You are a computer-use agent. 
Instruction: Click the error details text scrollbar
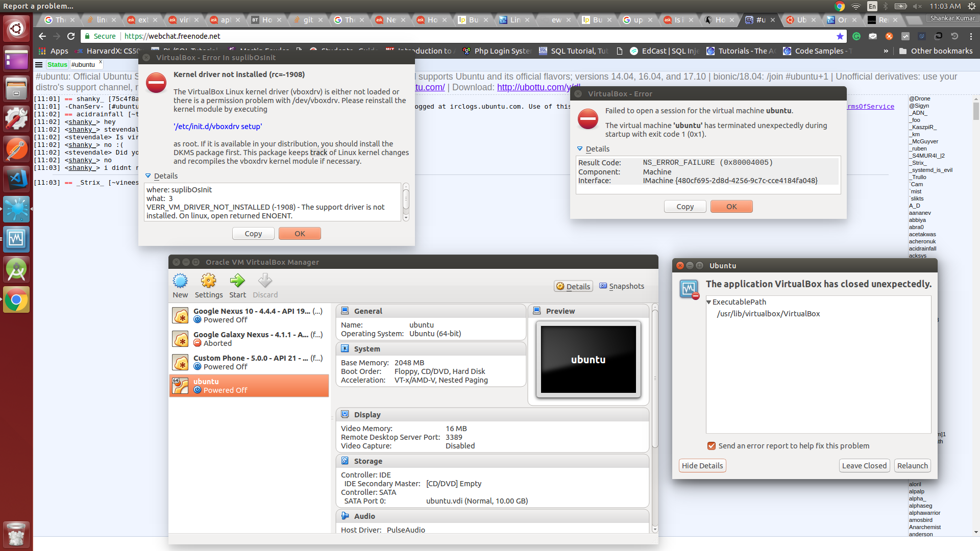click(406, 202)
